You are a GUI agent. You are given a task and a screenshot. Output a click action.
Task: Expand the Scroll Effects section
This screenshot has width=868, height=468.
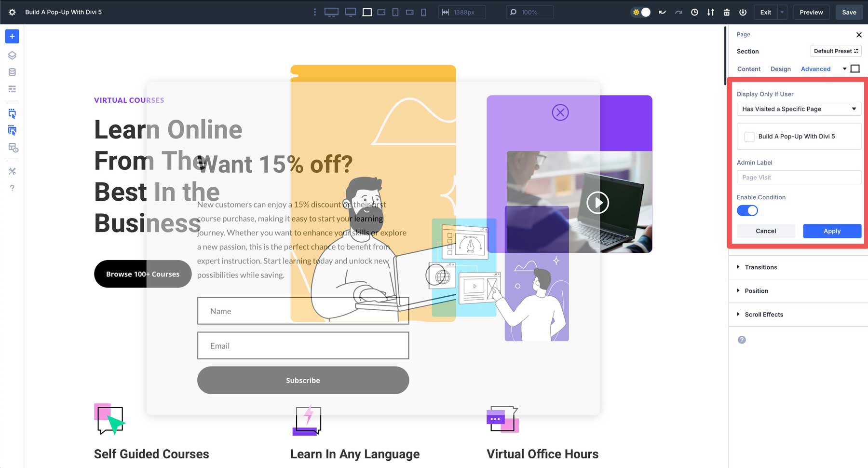[764, 314]
